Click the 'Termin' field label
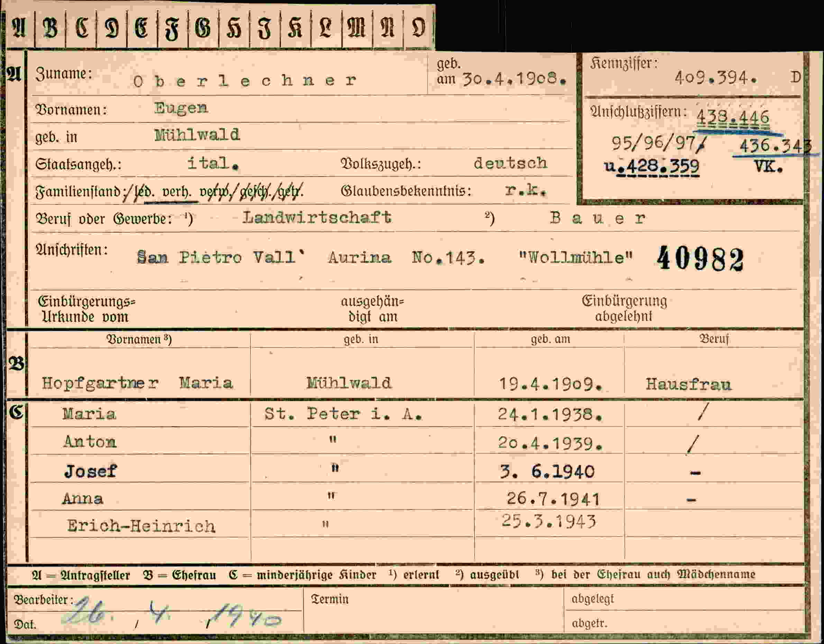Screen dimensions: 824x644 coord(329,599)
